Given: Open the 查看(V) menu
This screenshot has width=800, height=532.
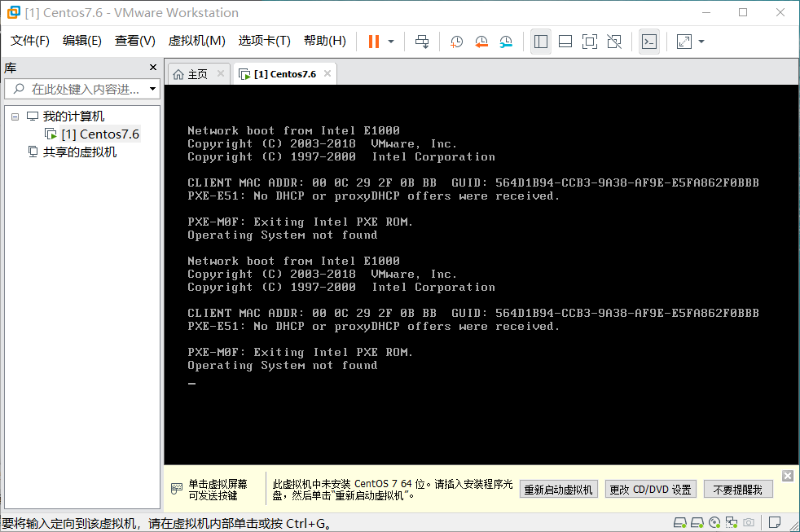Looking at the screenshot, I should click(x=134, y=41).
